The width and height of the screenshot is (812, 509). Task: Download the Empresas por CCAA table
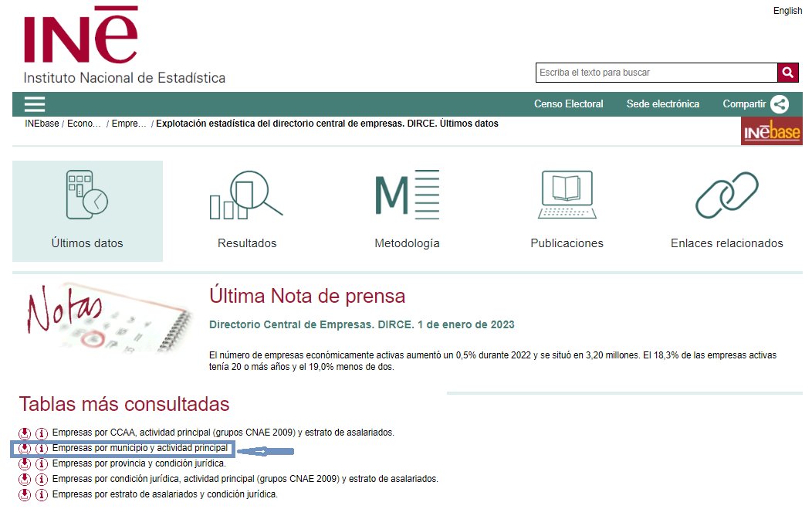[x=25, y=433]
